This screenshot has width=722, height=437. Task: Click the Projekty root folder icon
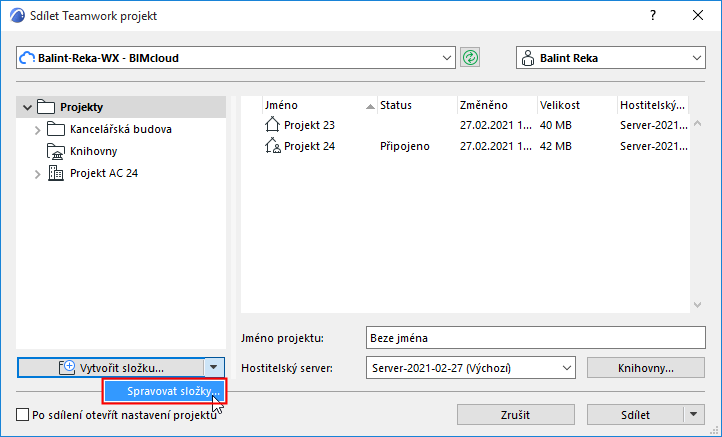(x=46, y=107)
